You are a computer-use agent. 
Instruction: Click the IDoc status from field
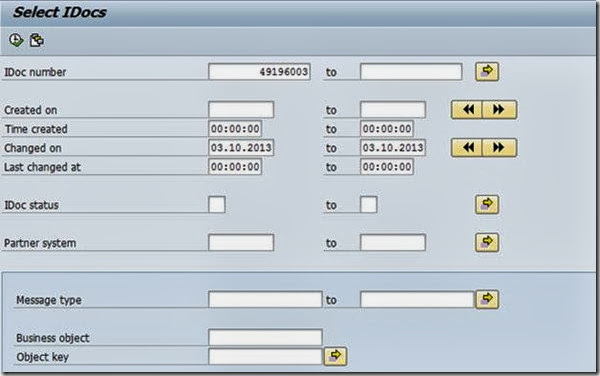tap(217, 205)
